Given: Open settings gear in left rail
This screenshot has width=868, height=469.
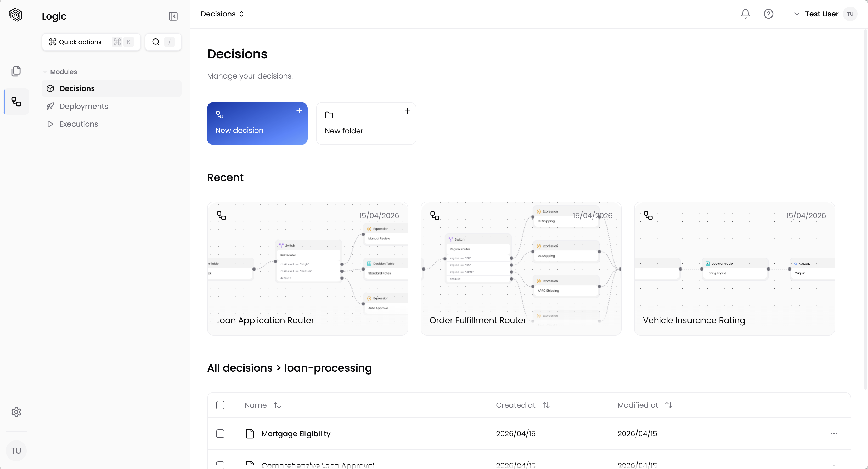Looking at the screenshot, I should coord(16,412).
